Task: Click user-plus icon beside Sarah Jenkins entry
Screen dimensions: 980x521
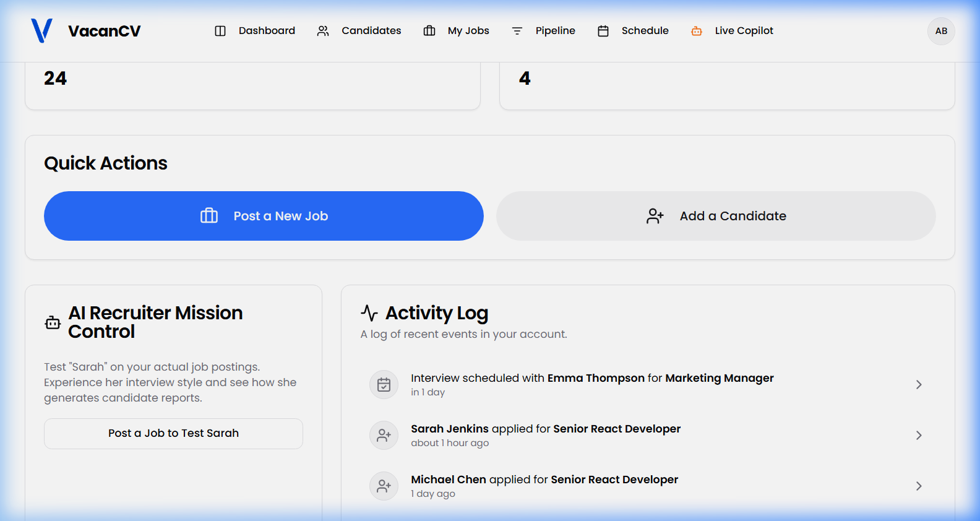Action: (384, 436)
